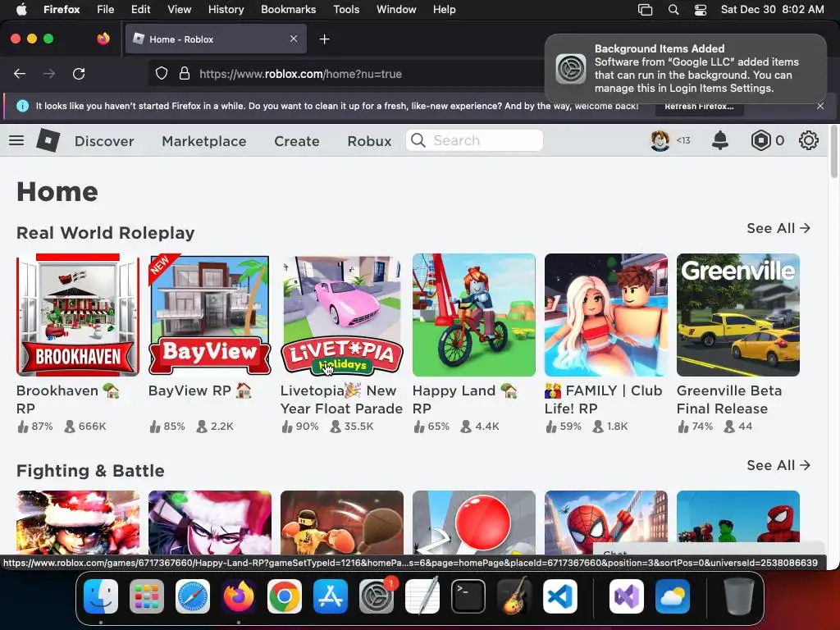Launch Google Chrome from the Dock
Viewport: 840px width, 630px height.
[285, 596]
